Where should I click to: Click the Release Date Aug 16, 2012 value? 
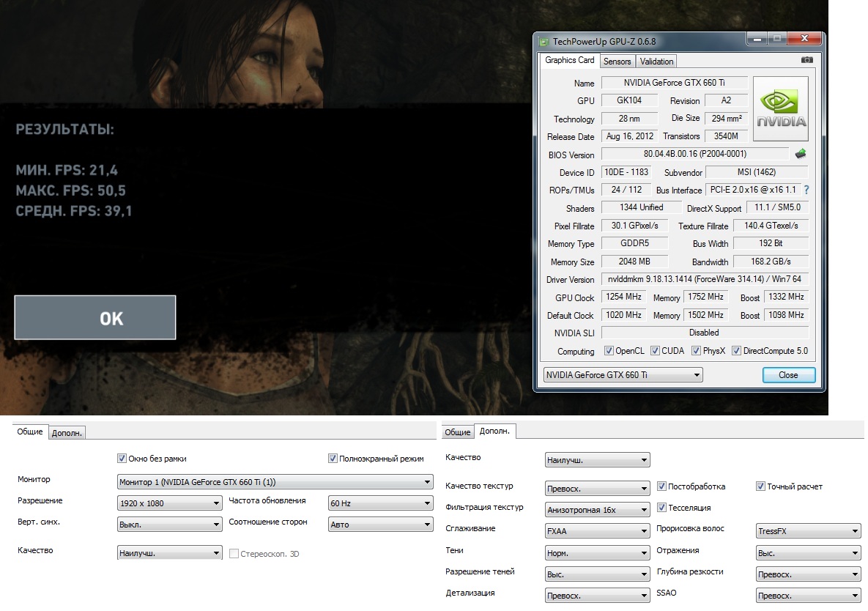pyautogui.click(x=629, y=136)
